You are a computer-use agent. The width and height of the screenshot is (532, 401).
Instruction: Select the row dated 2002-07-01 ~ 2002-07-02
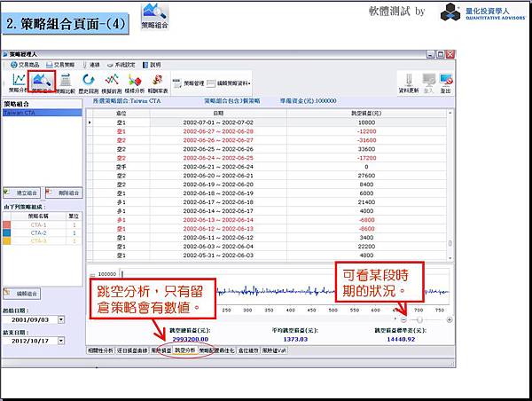pos(267,122)
